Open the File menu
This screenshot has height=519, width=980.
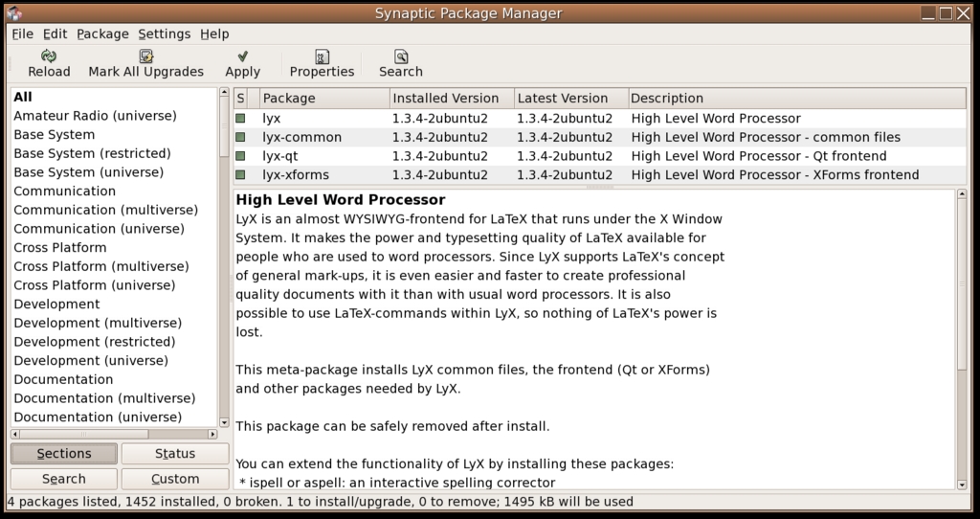[22, 34]
